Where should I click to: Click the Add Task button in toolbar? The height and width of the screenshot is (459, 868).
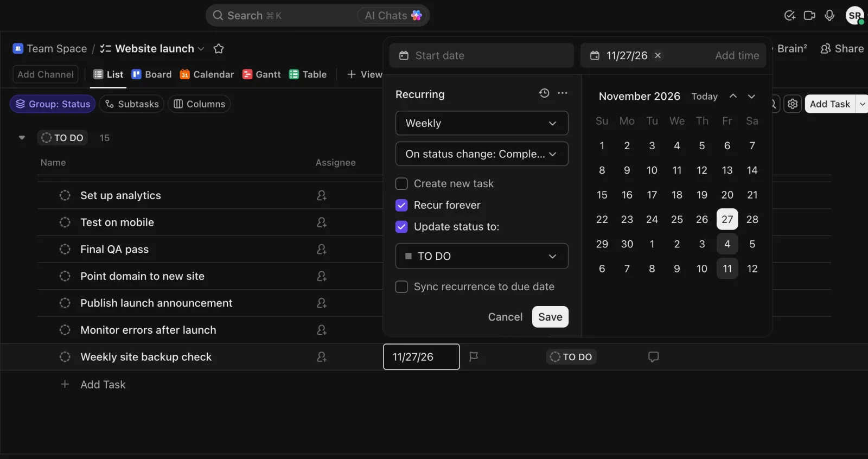point(830,104)
